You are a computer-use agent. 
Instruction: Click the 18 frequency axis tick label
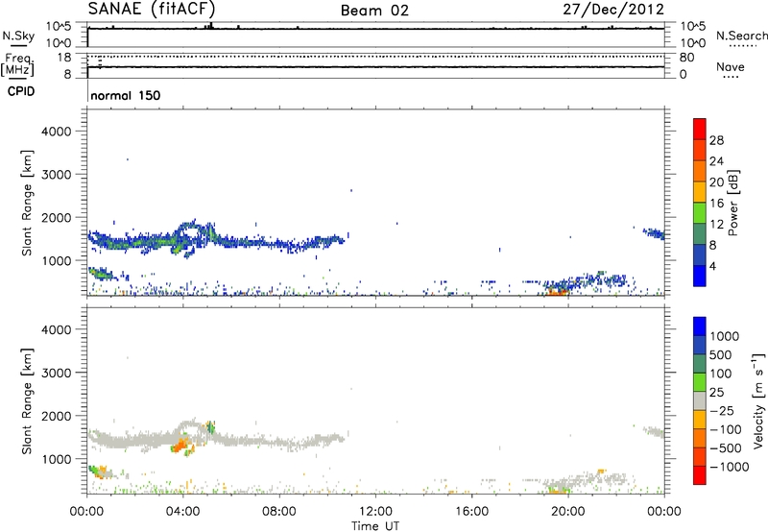[x=64, y=58]
